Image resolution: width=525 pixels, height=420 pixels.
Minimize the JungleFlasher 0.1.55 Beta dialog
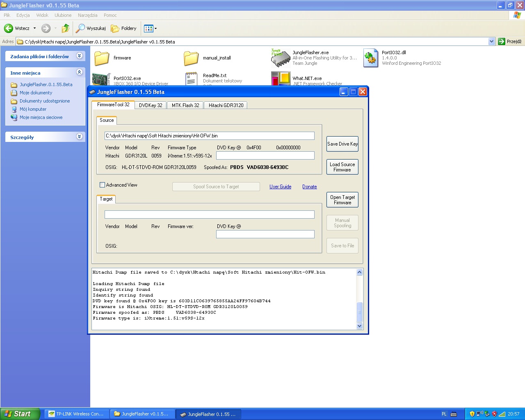[344, 92]
